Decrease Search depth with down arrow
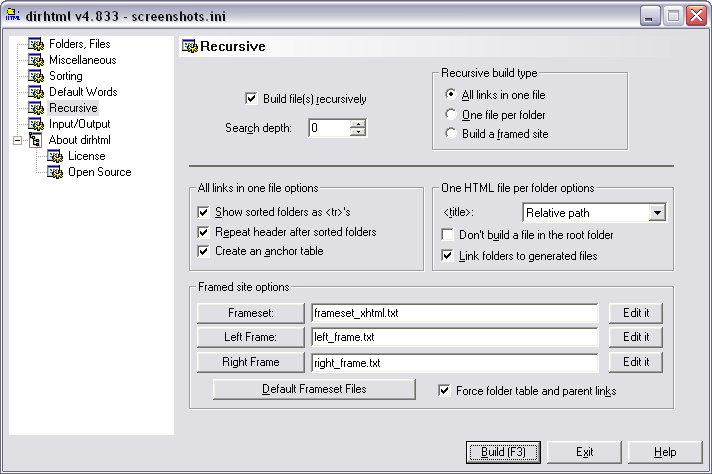The height and width of the screenshot is (474, 712). (358, 132)
